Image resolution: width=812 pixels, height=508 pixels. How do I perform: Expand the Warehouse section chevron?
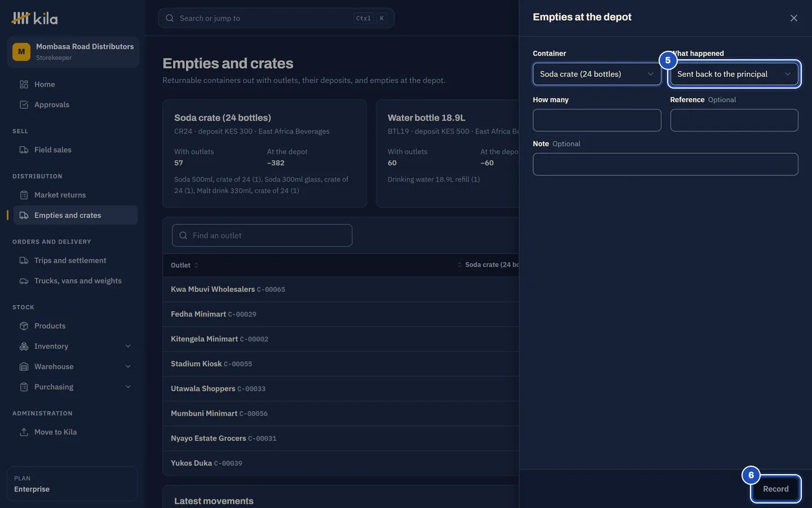click(128, 366)
